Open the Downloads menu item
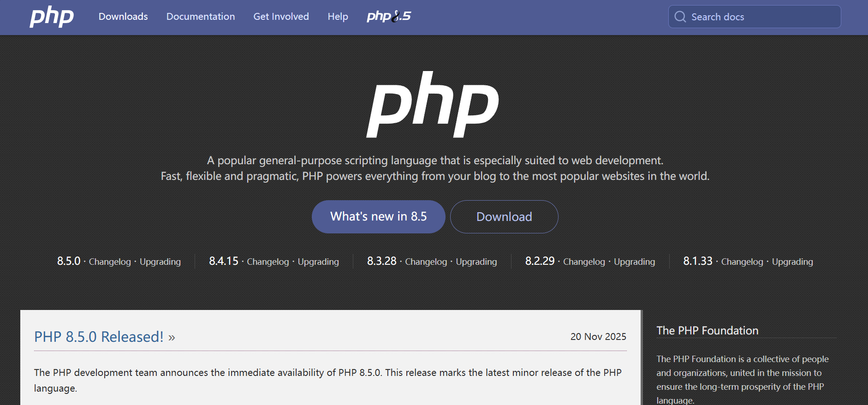Screen dimensions: 868x405 [123, 17]
